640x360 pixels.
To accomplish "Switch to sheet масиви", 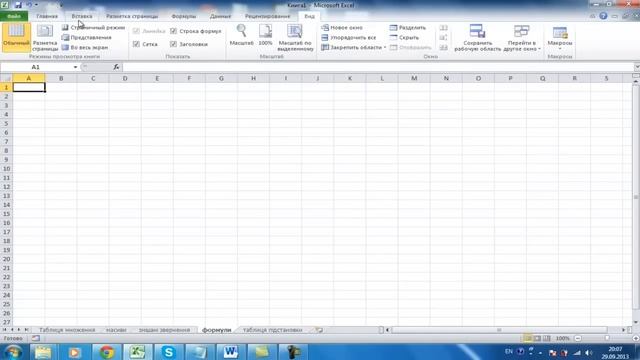I will [116, 330].
